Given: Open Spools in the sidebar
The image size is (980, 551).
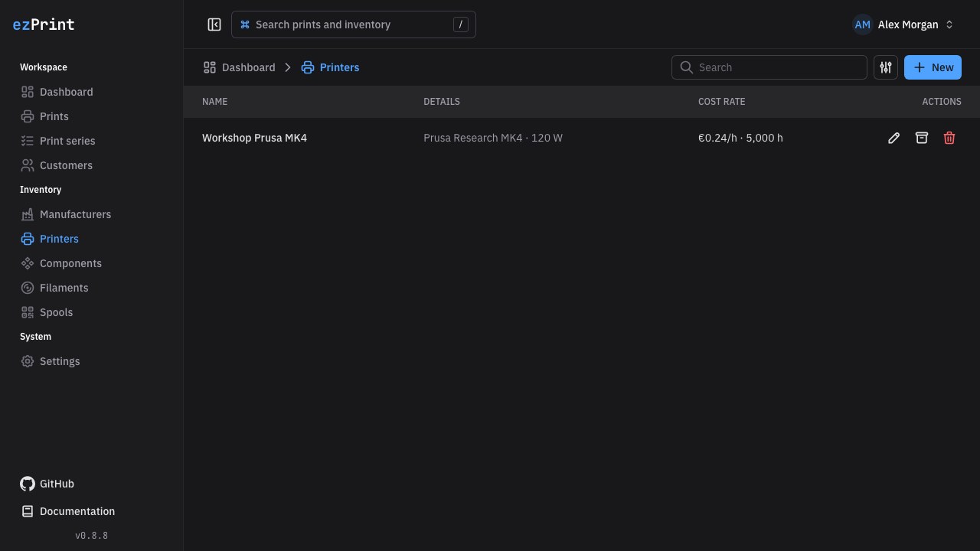Looking at the screenshot, I should pyautogui.click(x=92, y=312).
